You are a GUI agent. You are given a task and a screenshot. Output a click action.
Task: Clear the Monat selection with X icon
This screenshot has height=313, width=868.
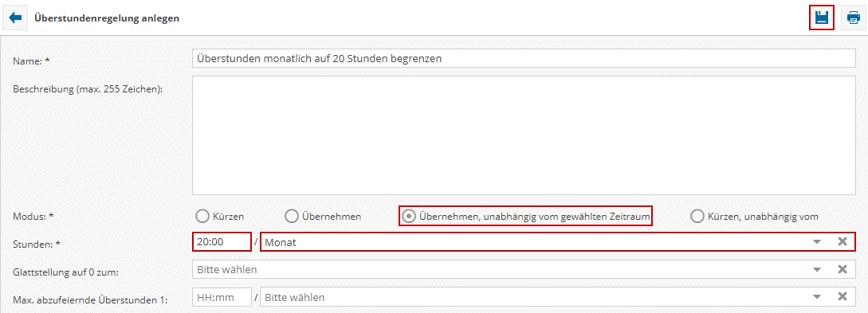pyautogui.click(x=842, y=241)
